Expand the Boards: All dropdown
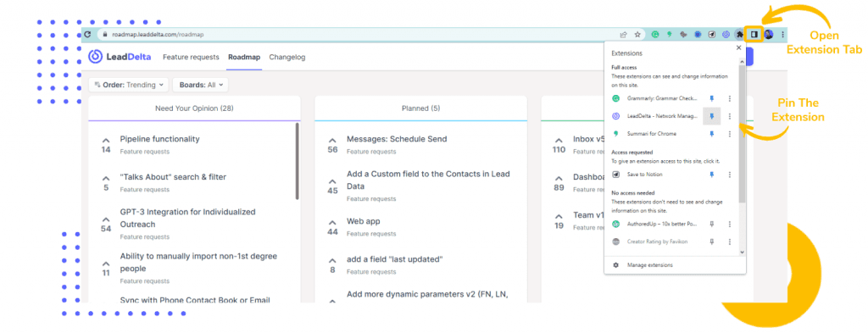Viewport: 868px width, 333px height. [200, 86]
